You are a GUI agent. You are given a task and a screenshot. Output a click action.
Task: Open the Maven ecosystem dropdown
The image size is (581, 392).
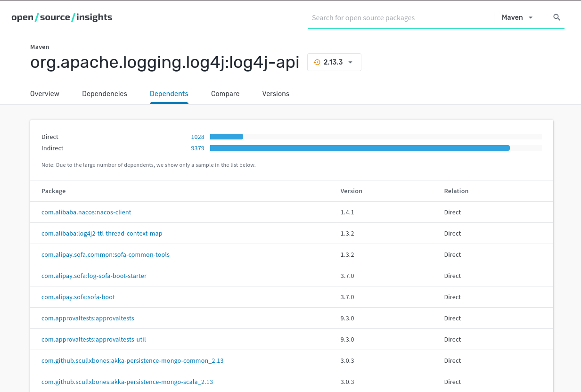pos(517,17)
